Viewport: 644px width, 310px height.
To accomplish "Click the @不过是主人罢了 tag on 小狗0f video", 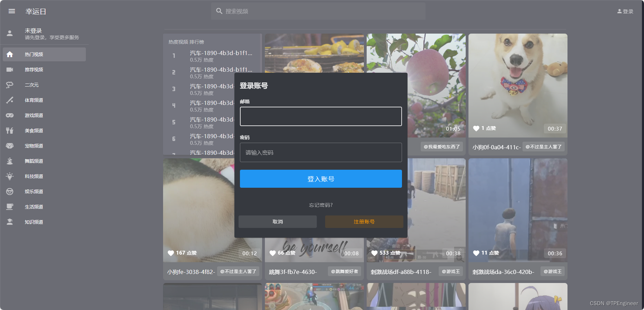I will point(544,147).
